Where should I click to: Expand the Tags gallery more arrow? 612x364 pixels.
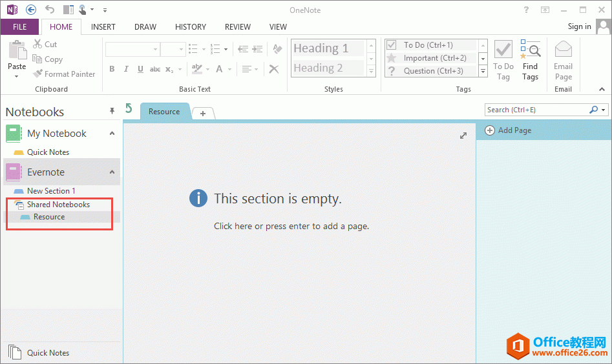482,71
